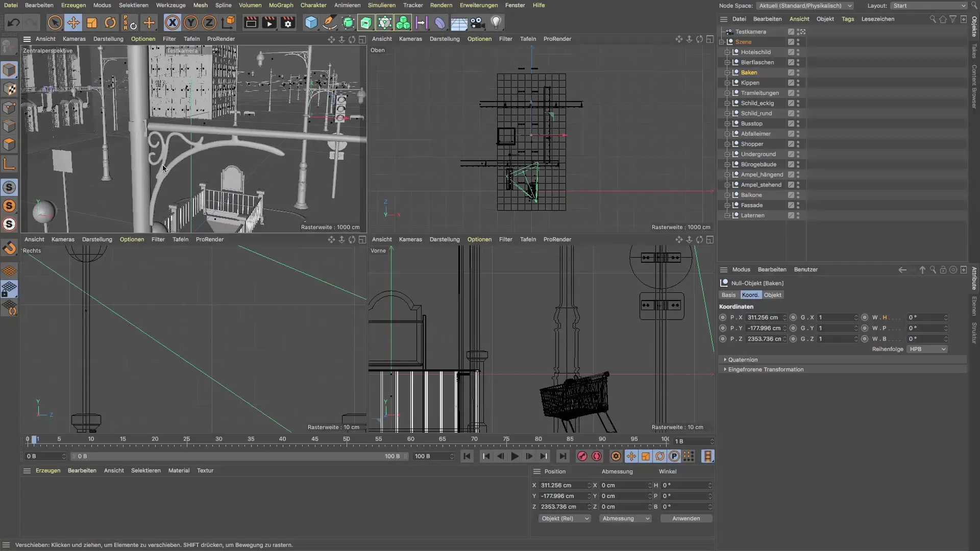Image resolution: width=980 pixels, height=551 pixels.
Task: Select the Live Selection tool
Action: [55, 22]
